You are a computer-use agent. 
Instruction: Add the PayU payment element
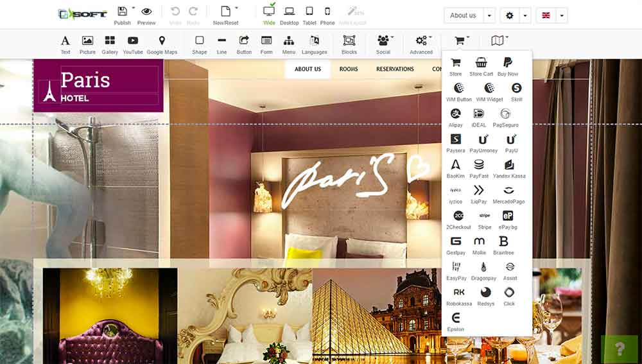[512, 143]
